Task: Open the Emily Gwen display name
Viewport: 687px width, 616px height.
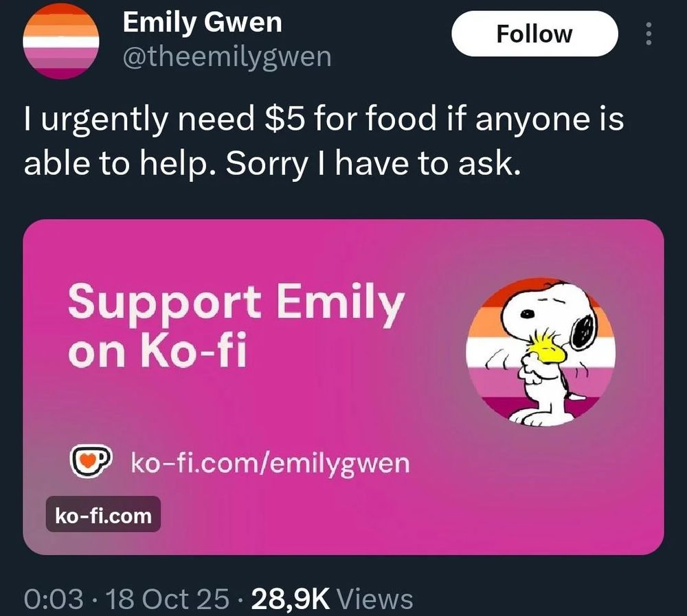Action: 202,23
